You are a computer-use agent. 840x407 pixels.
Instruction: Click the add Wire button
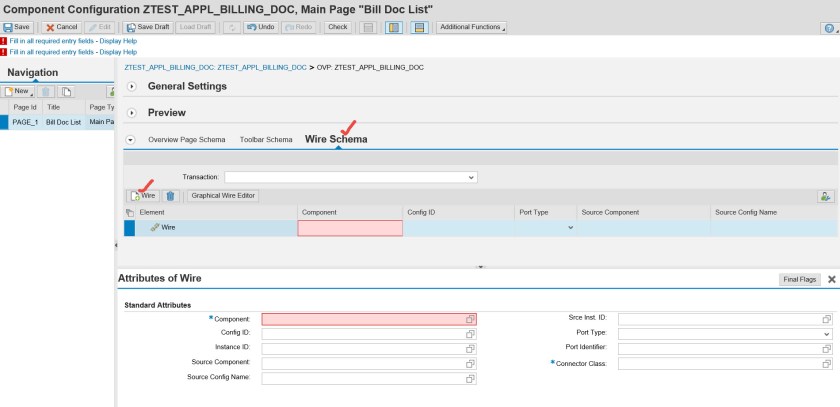(x=142, y=196)
